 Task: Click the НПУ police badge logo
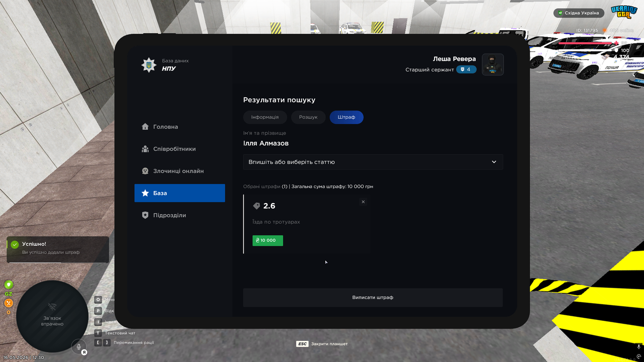click(x=148, y=65)
